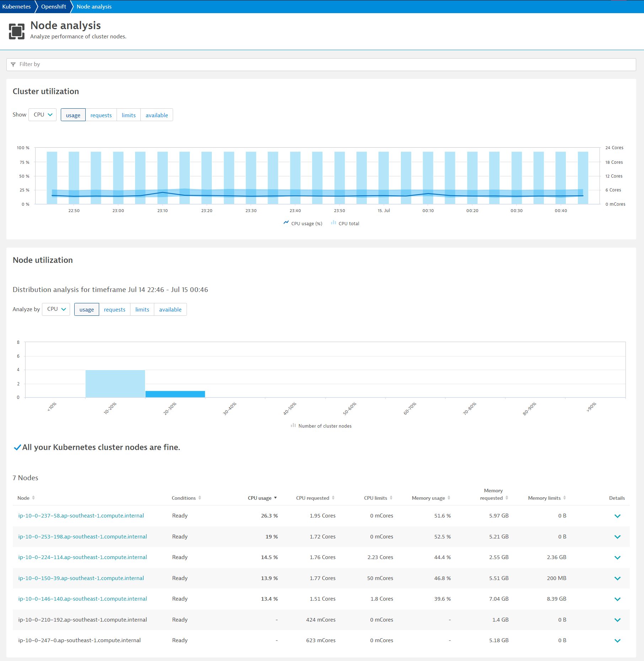Viewport: 644px width, 661px height.
Task: Select available in Cluster utilization
Action: click(x=157, y=115)
